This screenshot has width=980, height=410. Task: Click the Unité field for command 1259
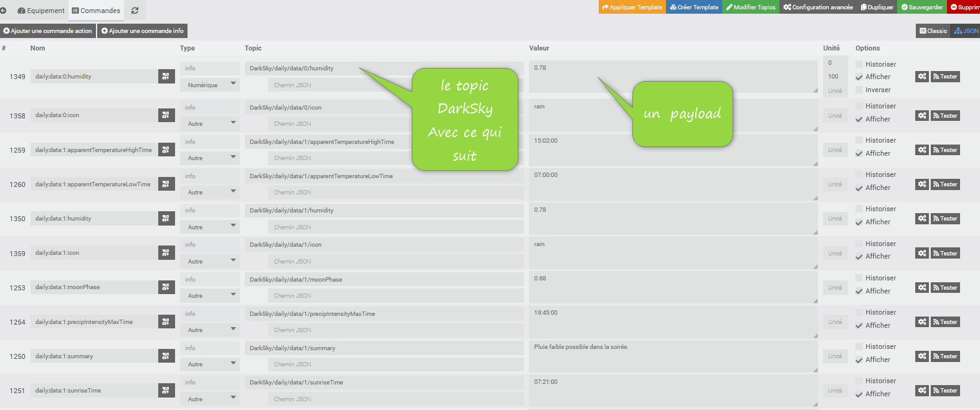tap(835, 150)
